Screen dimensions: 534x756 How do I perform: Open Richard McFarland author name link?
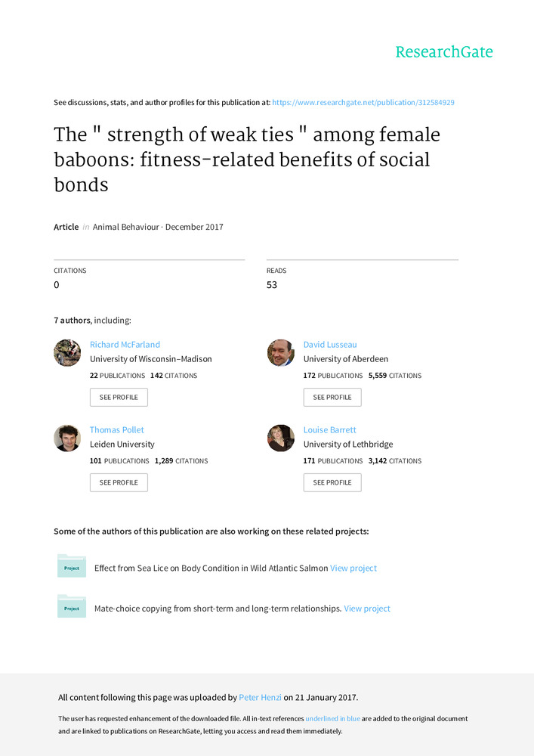(125, 345)
